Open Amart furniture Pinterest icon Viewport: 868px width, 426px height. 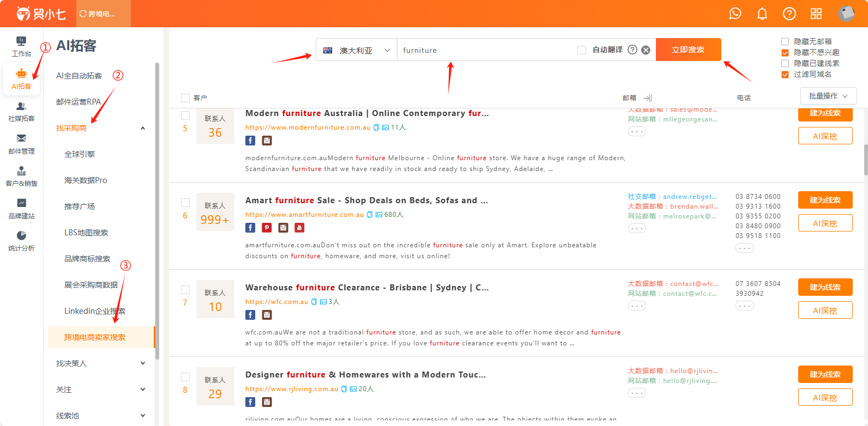pos(267,228)
